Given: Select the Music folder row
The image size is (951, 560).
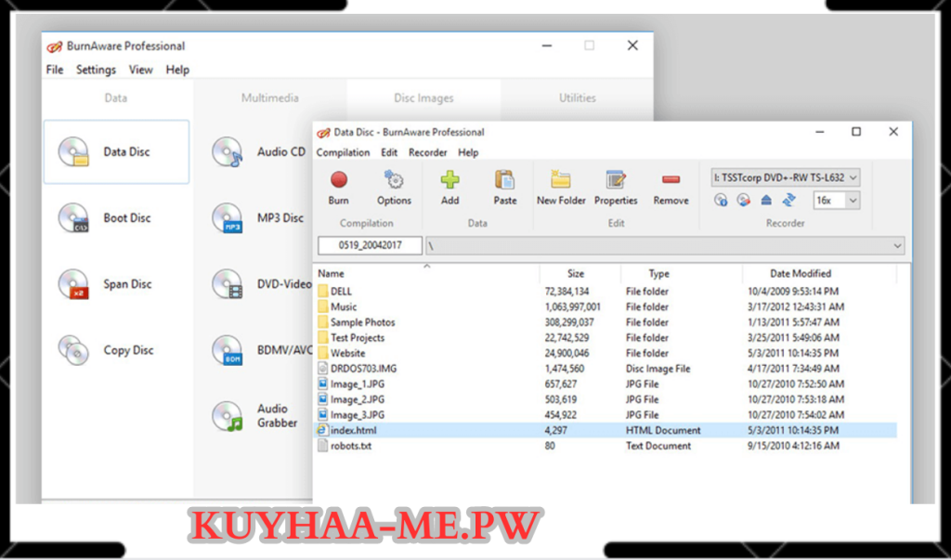Looking at the screenshot, I should 606,307.
